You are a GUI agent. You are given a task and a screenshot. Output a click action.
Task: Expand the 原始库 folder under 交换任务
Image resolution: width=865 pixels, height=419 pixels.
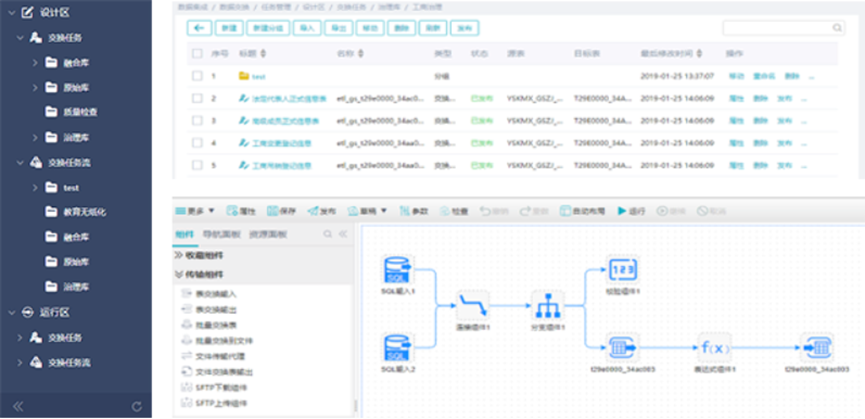coord(35,87)
